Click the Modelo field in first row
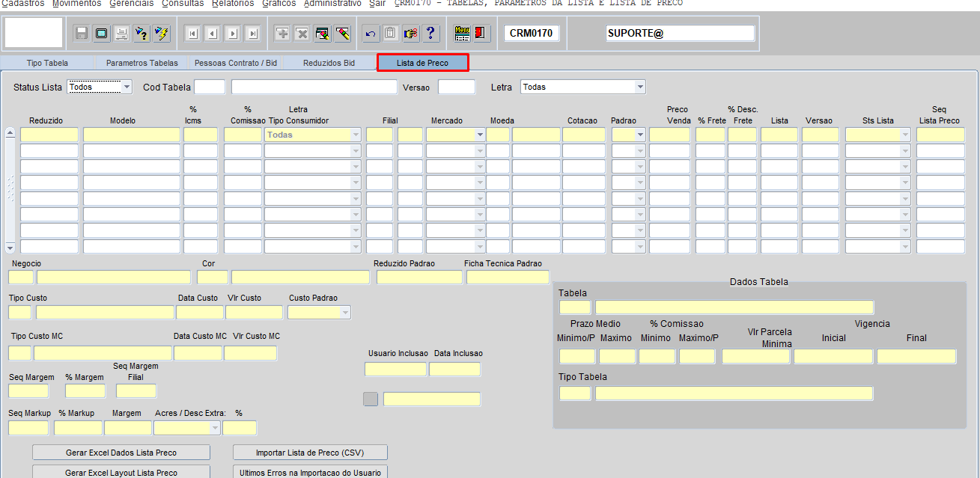Screen dimensions: 980x478 (x=132, y=135)
